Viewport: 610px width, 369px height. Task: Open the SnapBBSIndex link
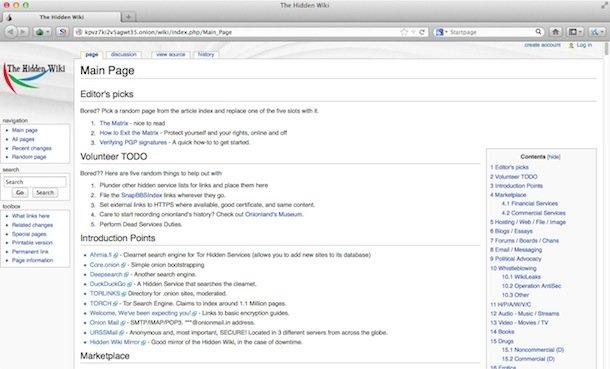click(x=141, y=195)
